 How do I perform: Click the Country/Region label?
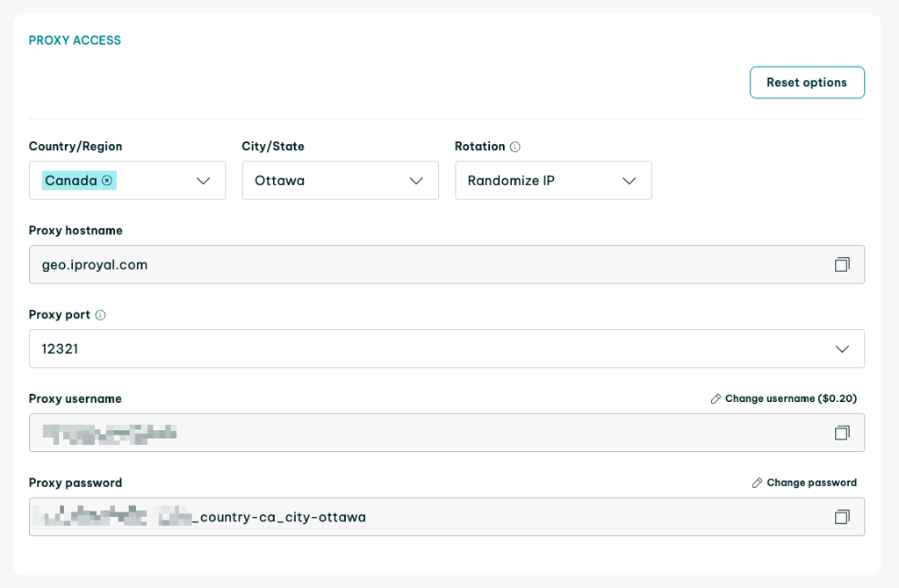point(76,147)
